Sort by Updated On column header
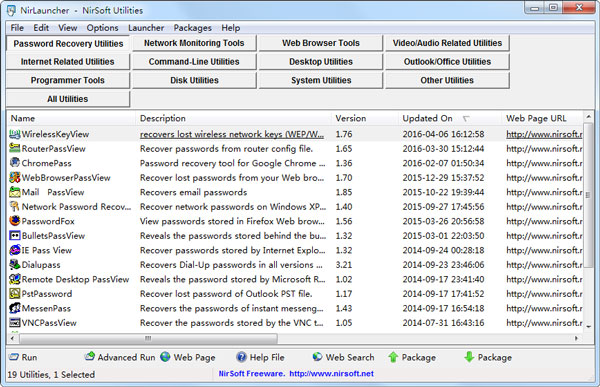600x387 pixels. pos(450,118)
